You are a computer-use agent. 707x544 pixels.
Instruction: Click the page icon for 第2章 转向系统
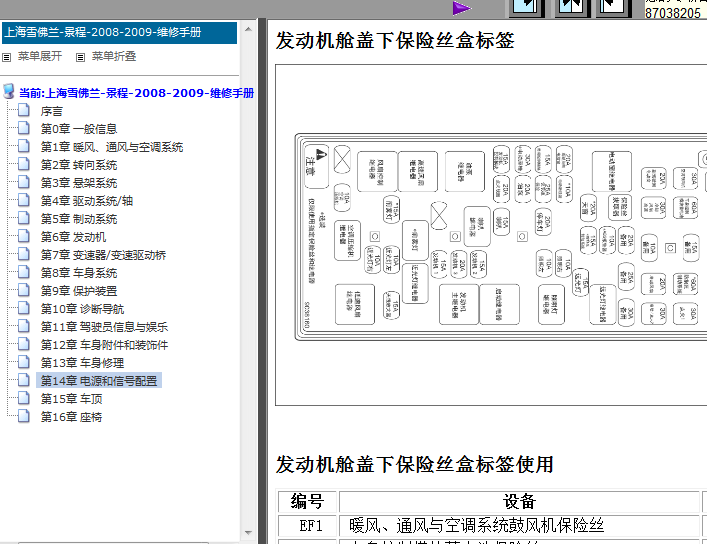pyautogui.click(x=24, y=165)
